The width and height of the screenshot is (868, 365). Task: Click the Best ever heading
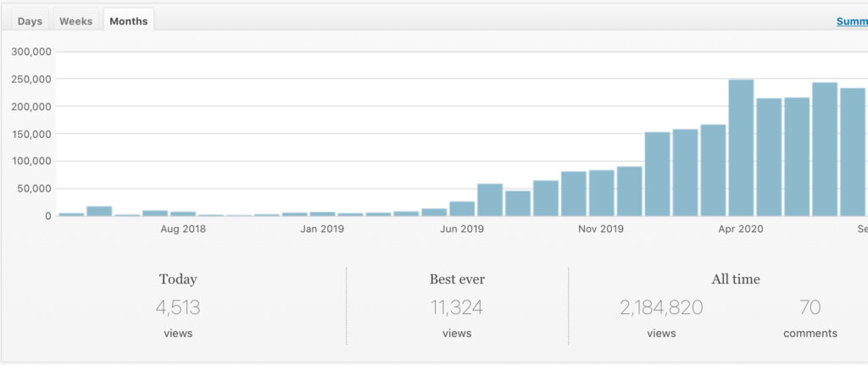click(457, 279)
